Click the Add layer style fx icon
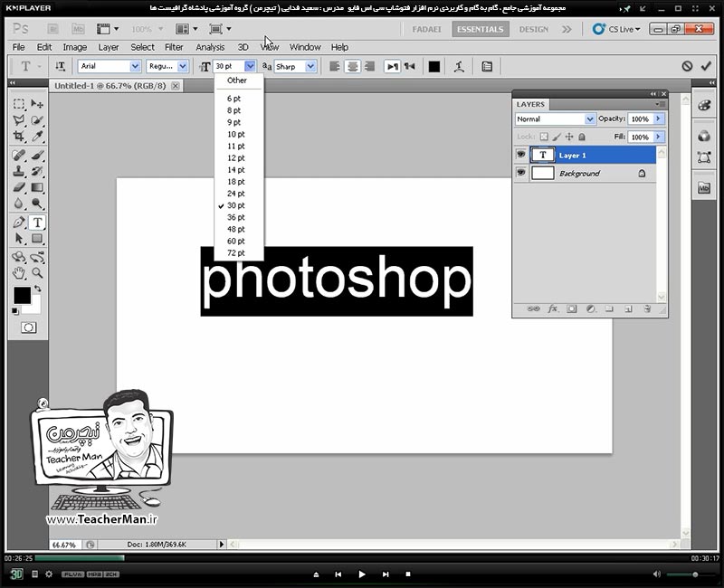 tap(552, 308)
